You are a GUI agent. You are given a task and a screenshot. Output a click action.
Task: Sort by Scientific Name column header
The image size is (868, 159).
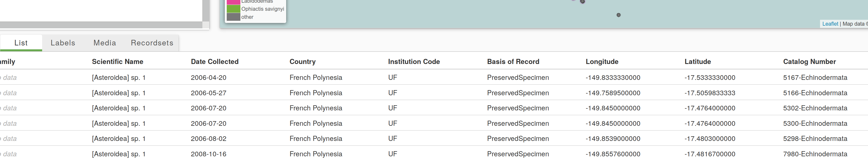118,62
